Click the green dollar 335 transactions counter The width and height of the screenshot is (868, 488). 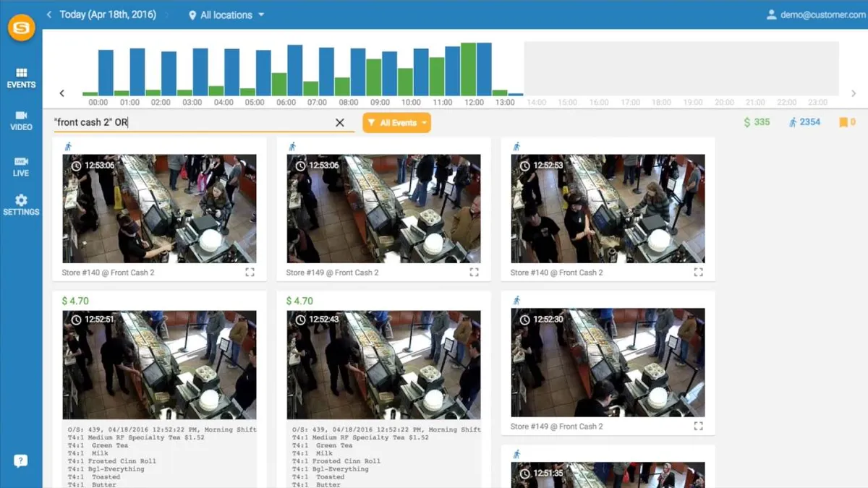click(x=757, y=122)
